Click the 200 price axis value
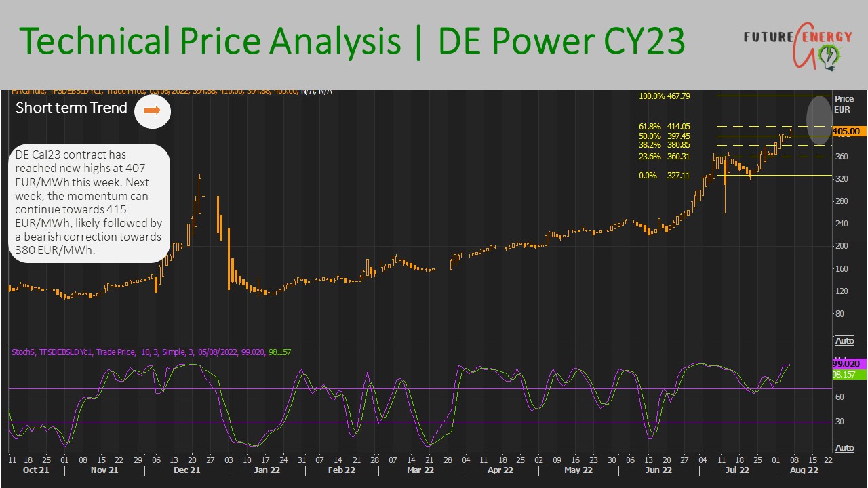This screenshot has width=868, height=488. (x=842, y=246)
